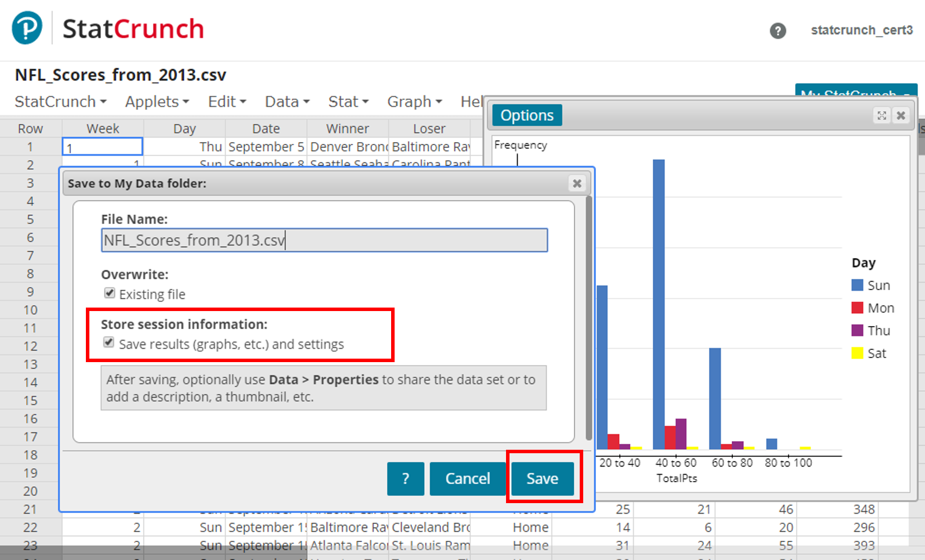Screen dimensions: 925x560
Task: Click the TotalPts axis title
Action: coord(677,478)
